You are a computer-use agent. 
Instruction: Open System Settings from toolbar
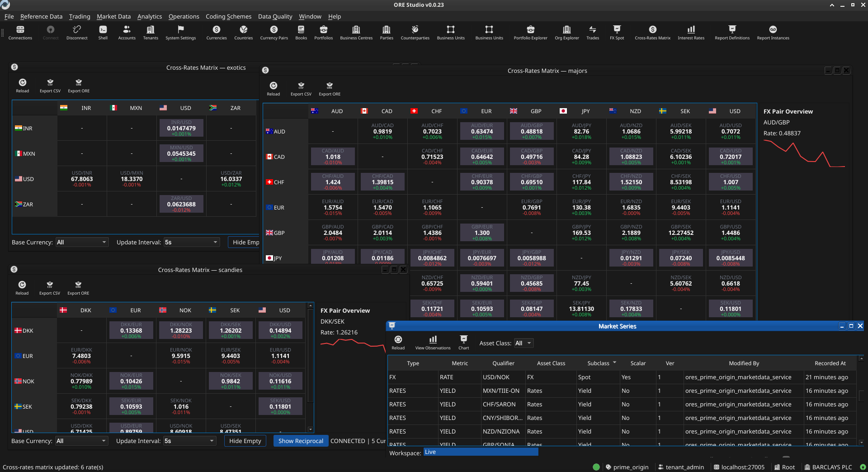[180, 33]
